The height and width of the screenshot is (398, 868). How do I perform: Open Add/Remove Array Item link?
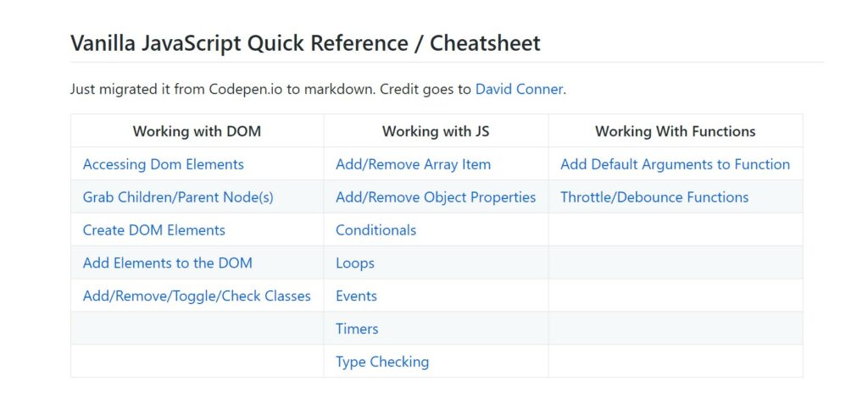pyautogui.click(x=413, y=164)
